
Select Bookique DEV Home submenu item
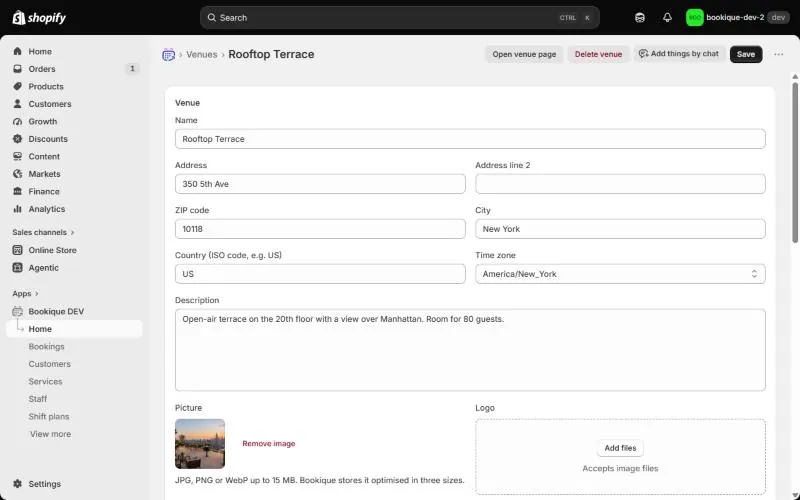[x=74, y=329]
